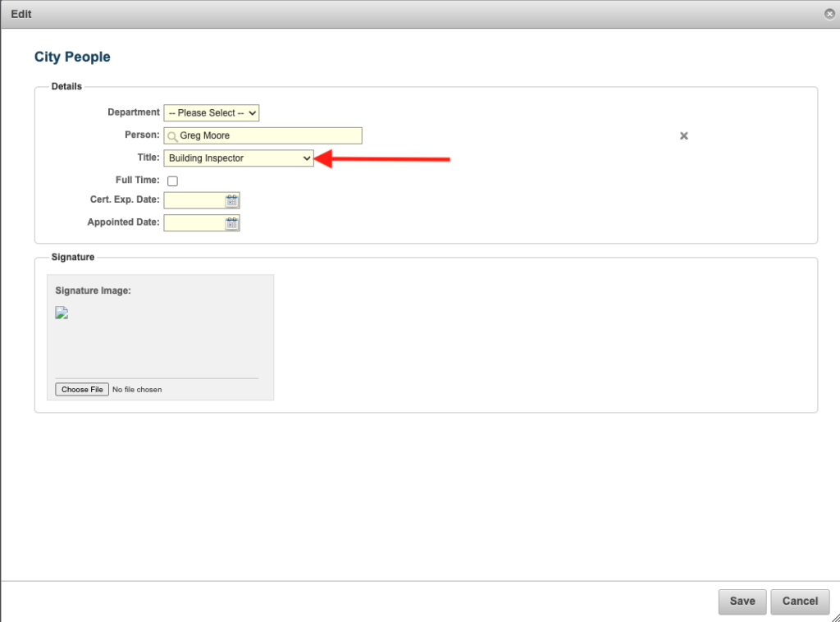Click the Full Time label

tap(138, 180)
